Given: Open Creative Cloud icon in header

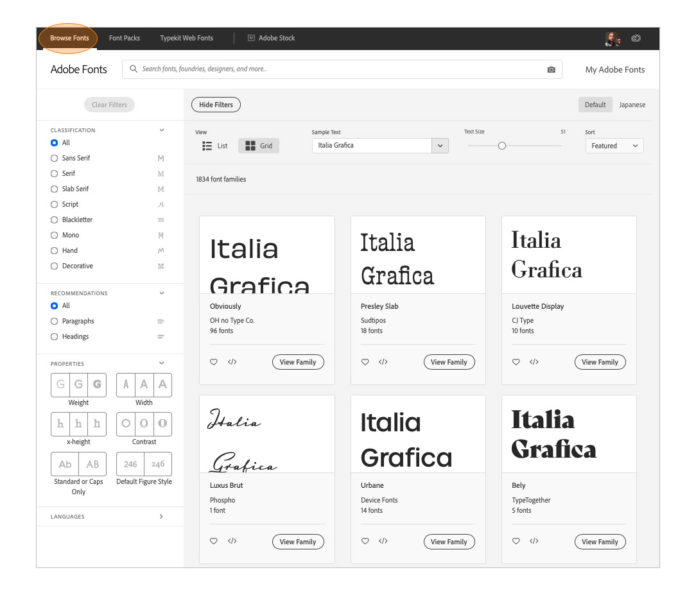Looking at the screenshot, I should pyautogui.click(x=636, y=39).
